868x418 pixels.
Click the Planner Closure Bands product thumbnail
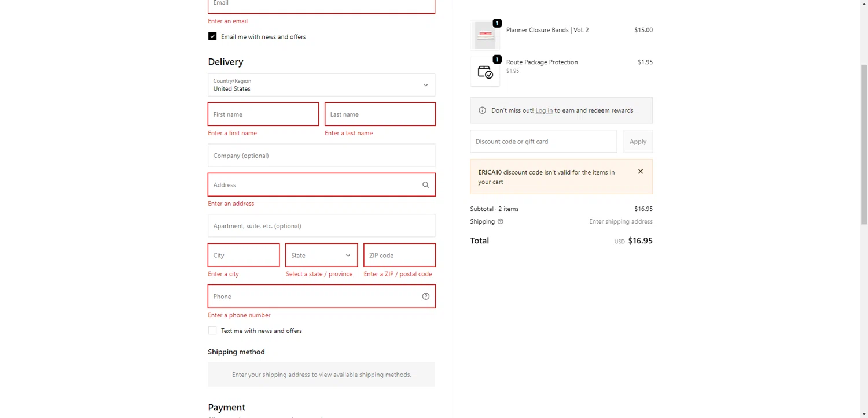[x=485, y=36]
